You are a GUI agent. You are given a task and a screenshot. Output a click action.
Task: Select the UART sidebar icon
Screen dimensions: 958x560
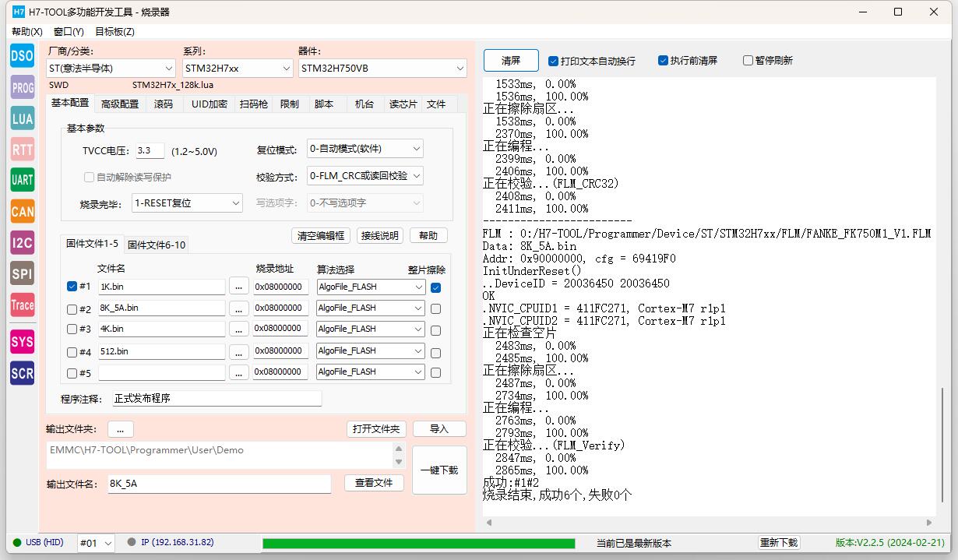pos(22,180)
